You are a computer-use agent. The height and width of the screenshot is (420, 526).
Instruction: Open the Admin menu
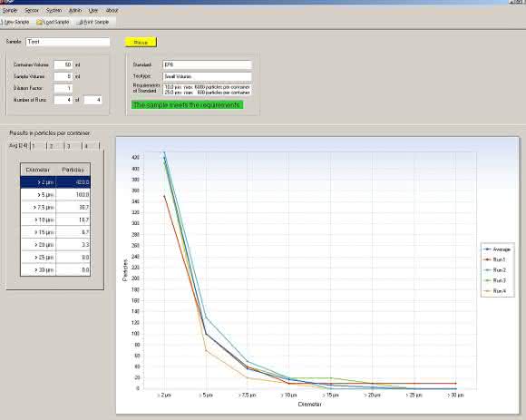pyautogui.click(x=75, y=10)
